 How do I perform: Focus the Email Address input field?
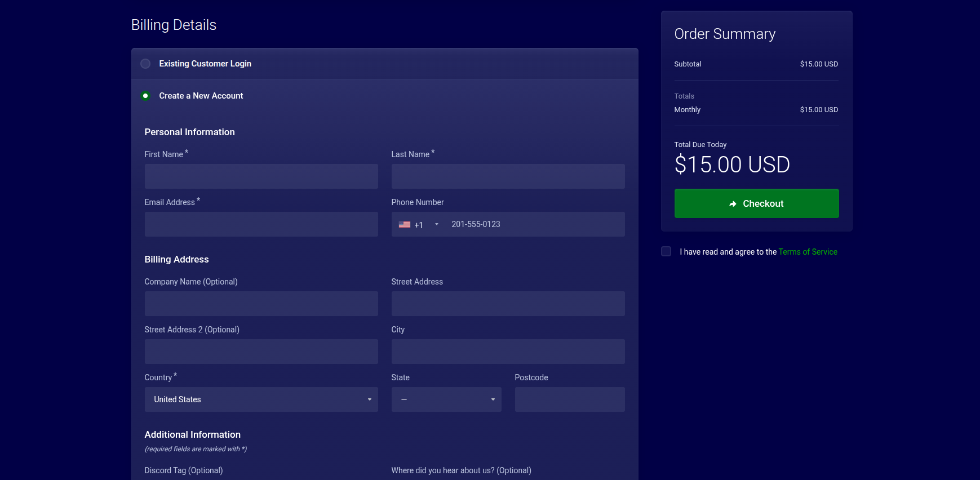[261, 224]
